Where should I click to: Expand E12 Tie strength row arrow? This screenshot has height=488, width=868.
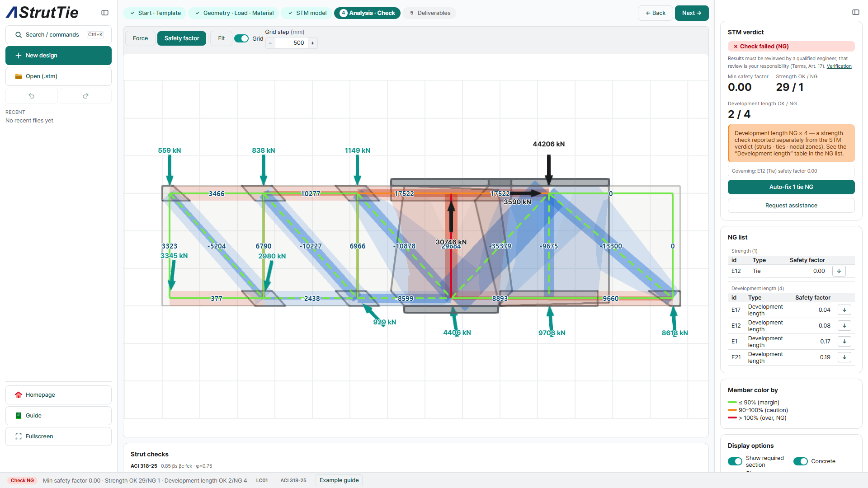(x=839, y=271)
